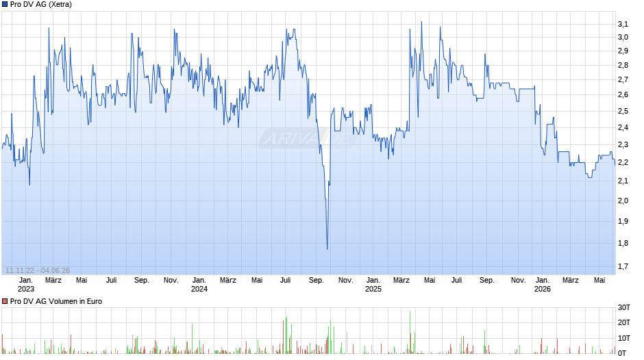Click the red volume legend square
Image resolution: width=644 pixels, height=360 pixels.
(5, 301)
